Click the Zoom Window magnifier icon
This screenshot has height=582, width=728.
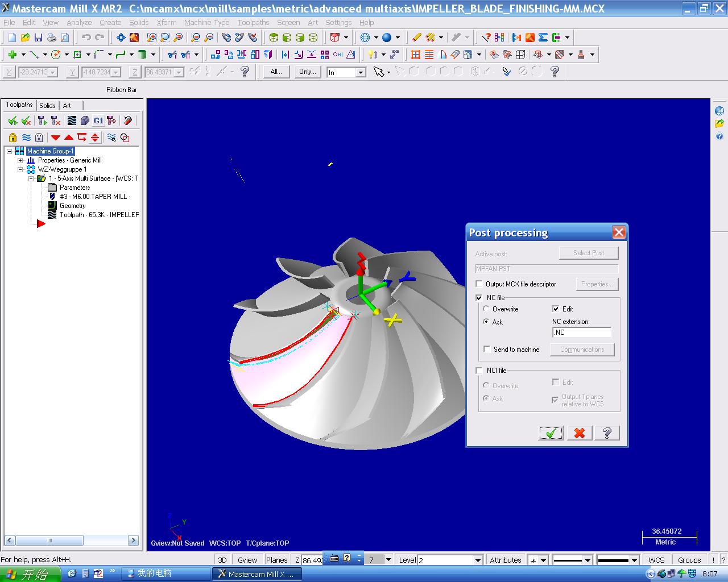[152, 38]
